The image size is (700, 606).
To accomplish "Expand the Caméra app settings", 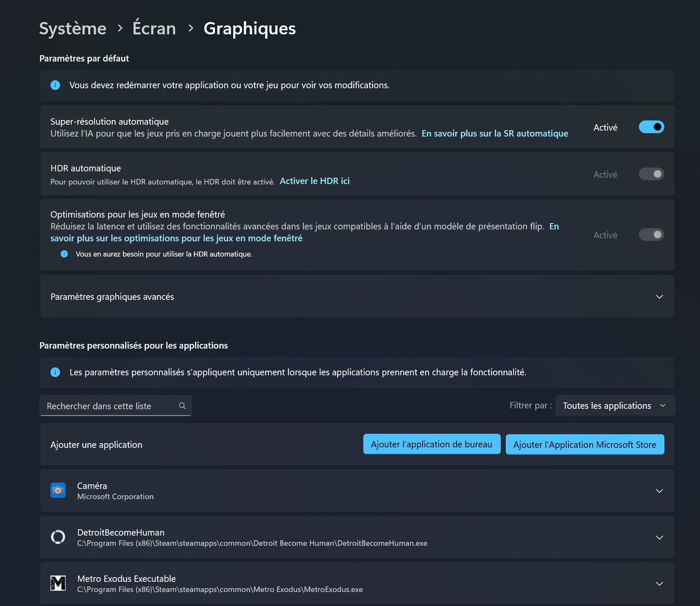I will 659,491.
